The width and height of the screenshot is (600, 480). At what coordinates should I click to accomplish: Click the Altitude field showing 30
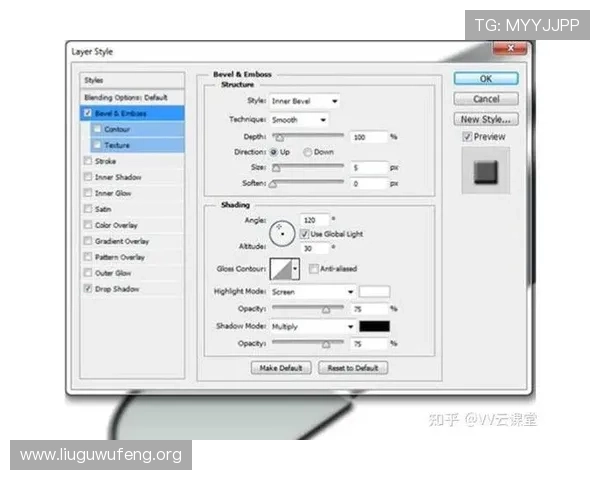coord(314,248)
